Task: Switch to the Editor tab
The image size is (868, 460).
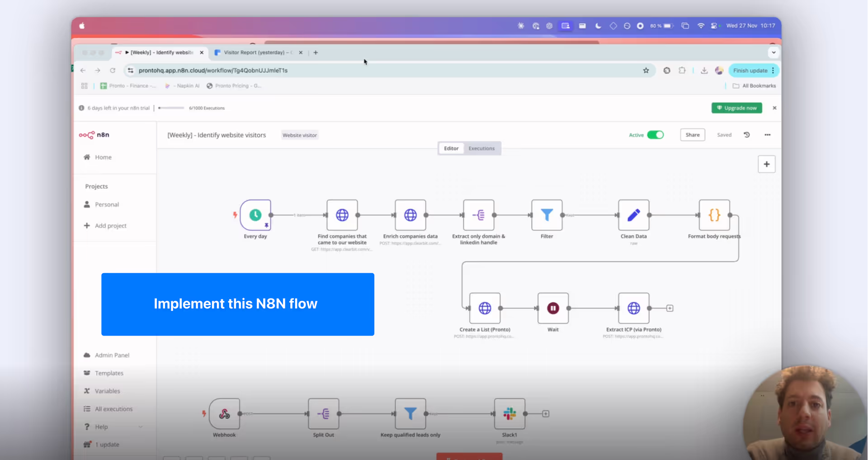Action: (451, 148)
